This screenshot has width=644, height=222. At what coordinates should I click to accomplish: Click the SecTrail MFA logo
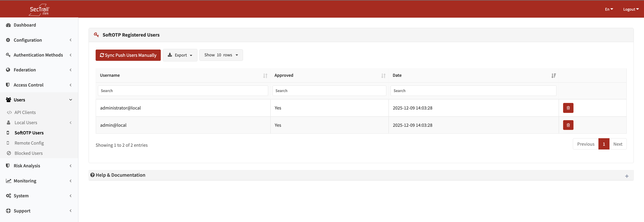[x=39, y=10]
